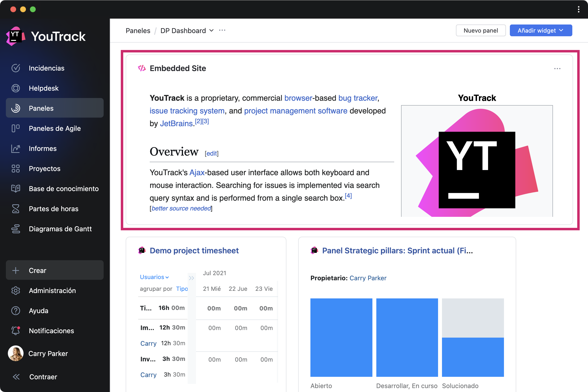Click the Proyectos grid icon
The image size is (588, 392).
[15, 169]
